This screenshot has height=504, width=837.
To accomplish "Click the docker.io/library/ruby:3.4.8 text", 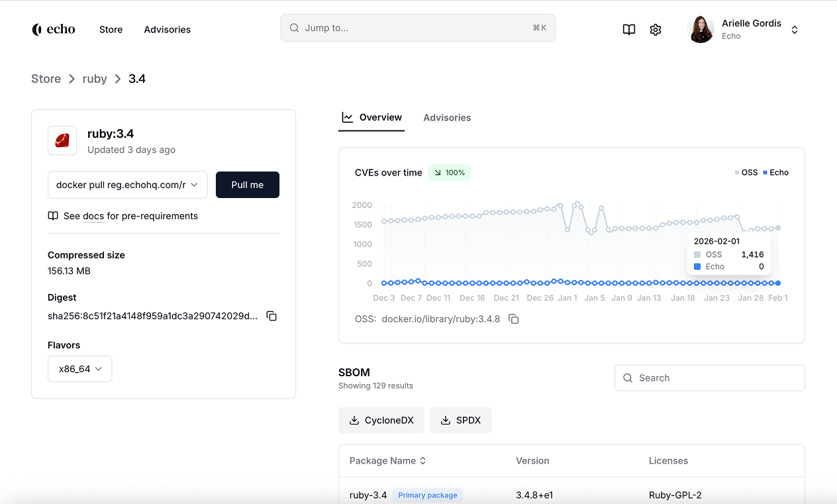I will coord(441,319).
